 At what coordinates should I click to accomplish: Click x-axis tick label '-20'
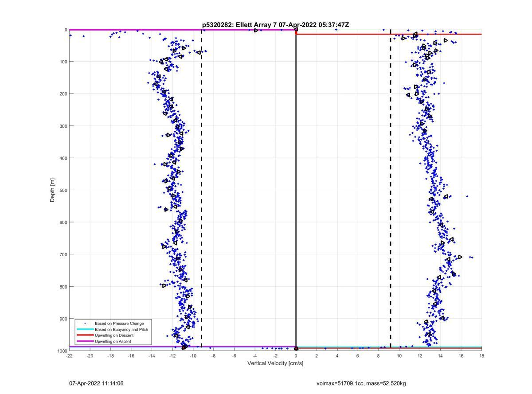(x=90, y=355)
